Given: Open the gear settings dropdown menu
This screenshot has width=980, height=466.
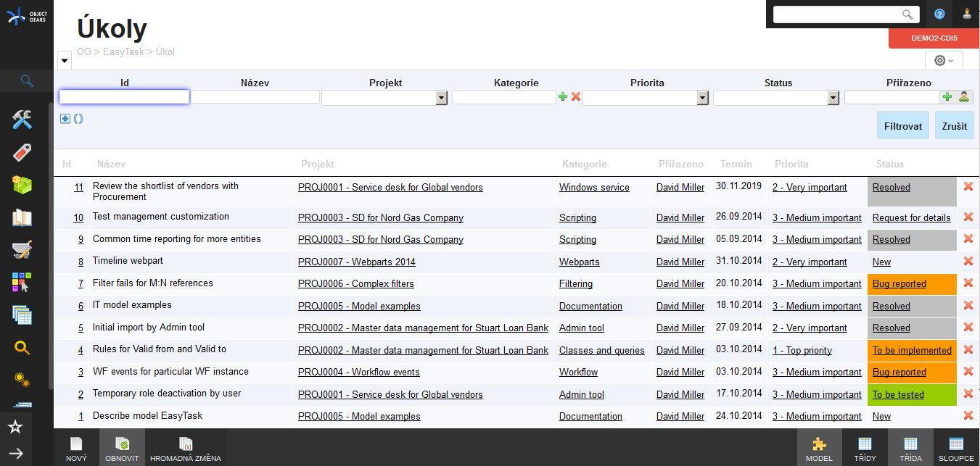Looking at the screenshot, I should (944, 61).
